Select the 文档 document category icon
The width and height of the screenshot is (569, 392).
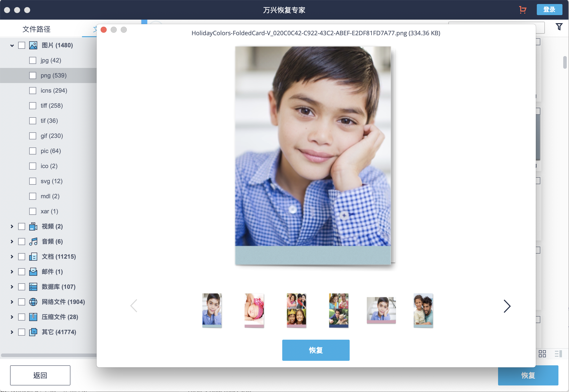33,256
